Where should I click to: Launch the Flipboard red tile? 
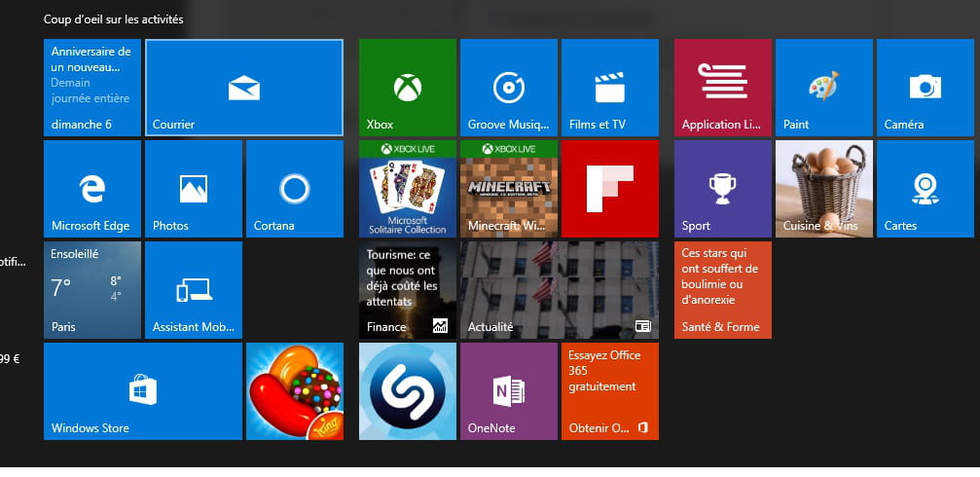pyautogui.click(x=610, y=189)
